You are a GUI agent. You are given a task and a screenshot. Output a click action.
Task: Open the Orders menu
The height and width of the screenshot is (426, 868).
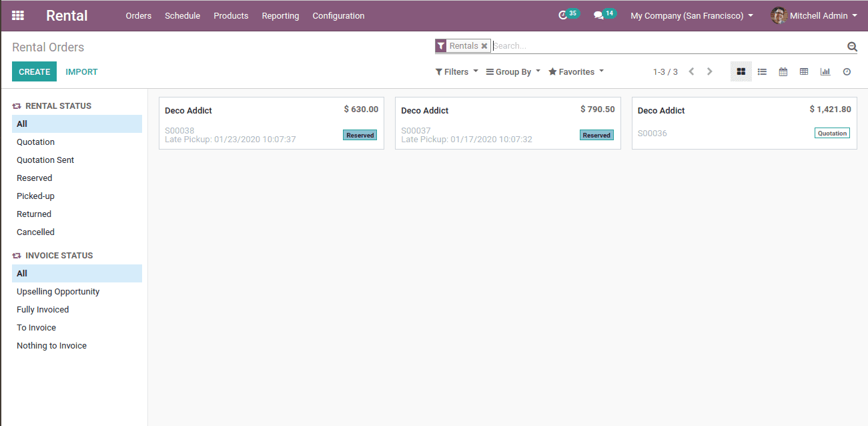coord(139,15)
